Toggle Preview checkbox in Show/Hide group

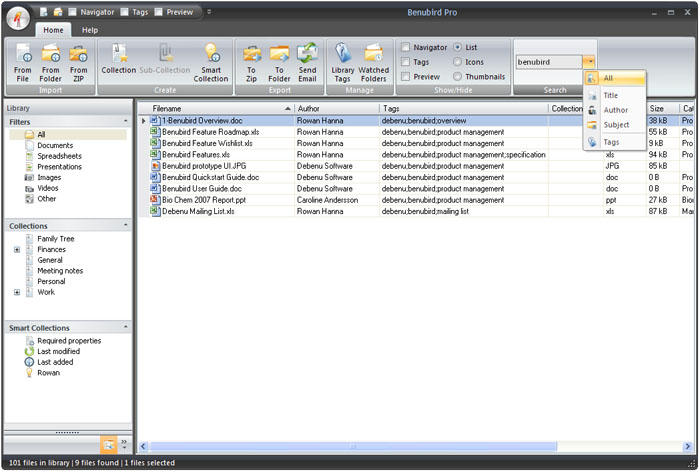click(x=405, y=77)
